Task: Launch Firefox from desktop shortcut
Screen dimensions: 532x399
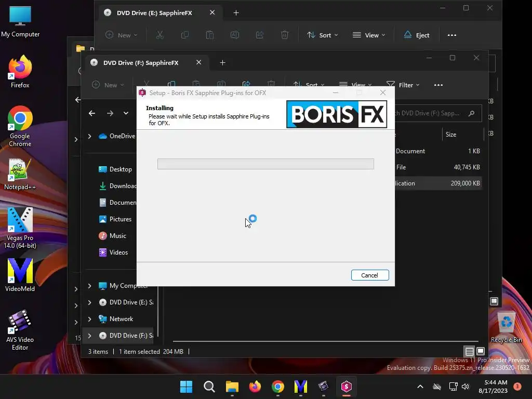Action: coord(20,72)
